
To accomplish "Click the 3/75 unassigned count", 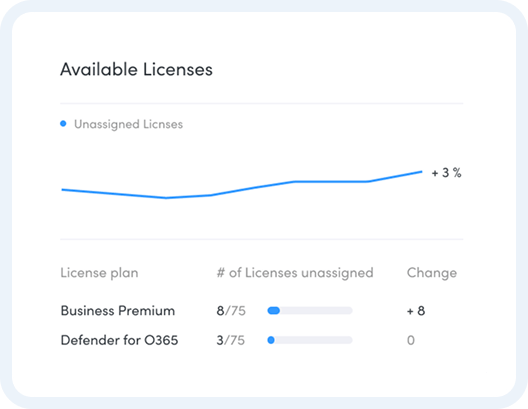I will [x=231, y=340].
